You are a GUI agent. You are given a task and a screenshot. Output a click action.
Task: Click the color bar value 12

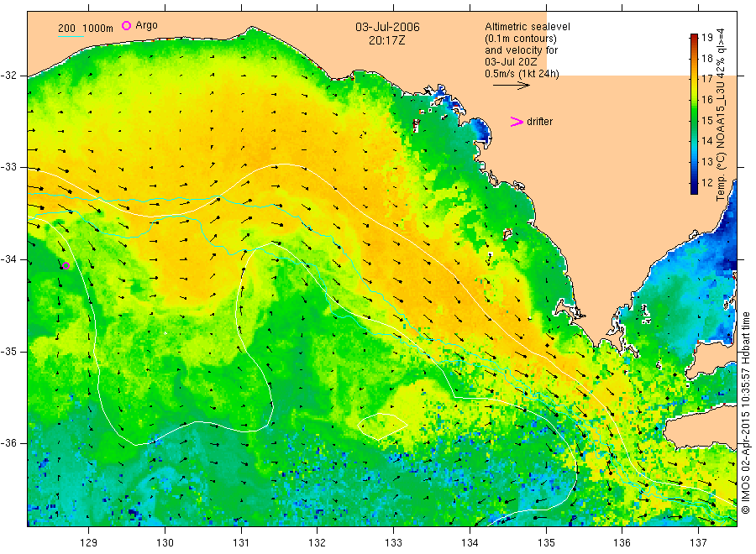pos(706,183)
